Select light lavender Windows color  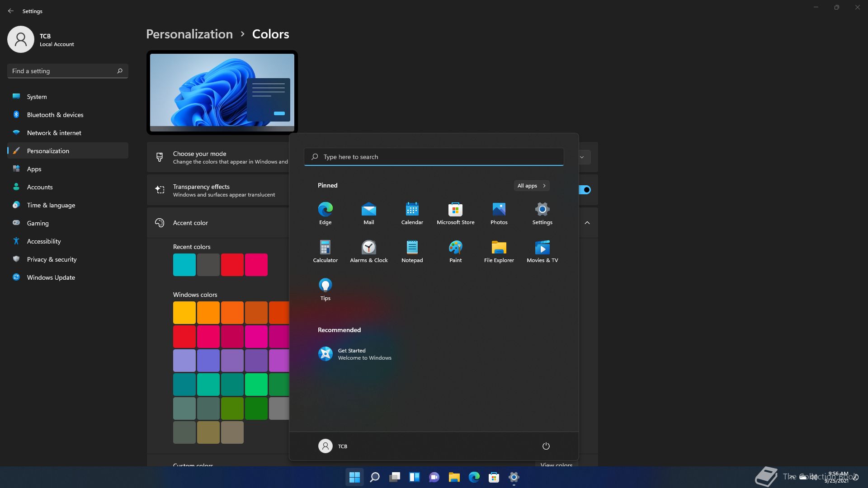coord(184,361)
